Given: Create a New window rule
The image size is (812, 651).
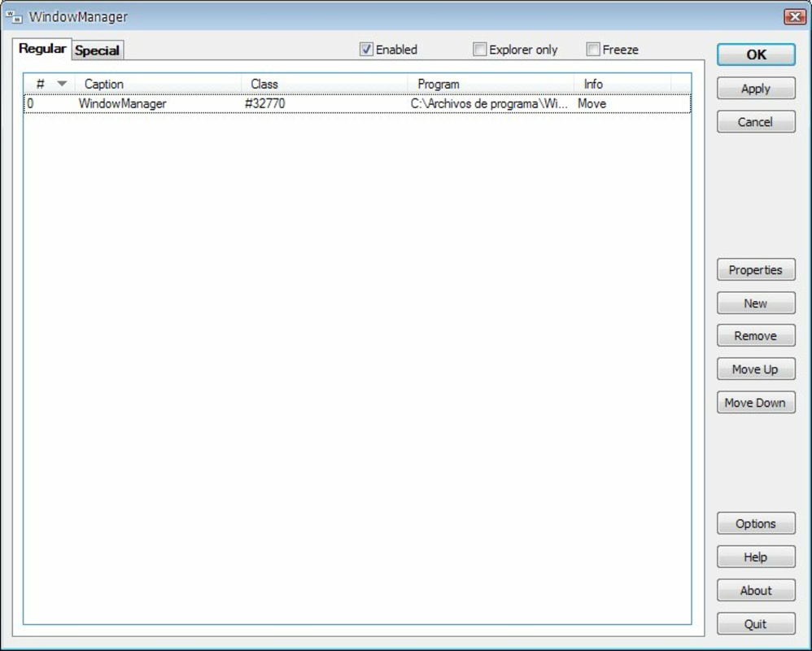Looking at the screenshot, I should tap(756, 303).
